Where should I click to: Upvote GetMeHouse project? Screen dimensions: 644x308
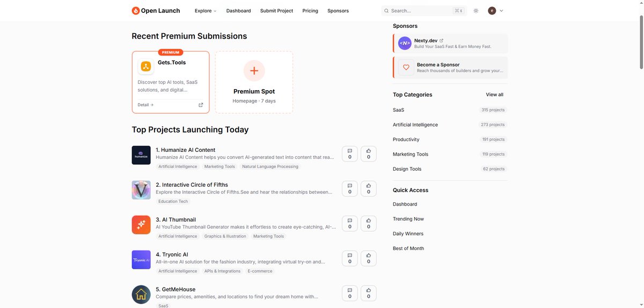369,294
